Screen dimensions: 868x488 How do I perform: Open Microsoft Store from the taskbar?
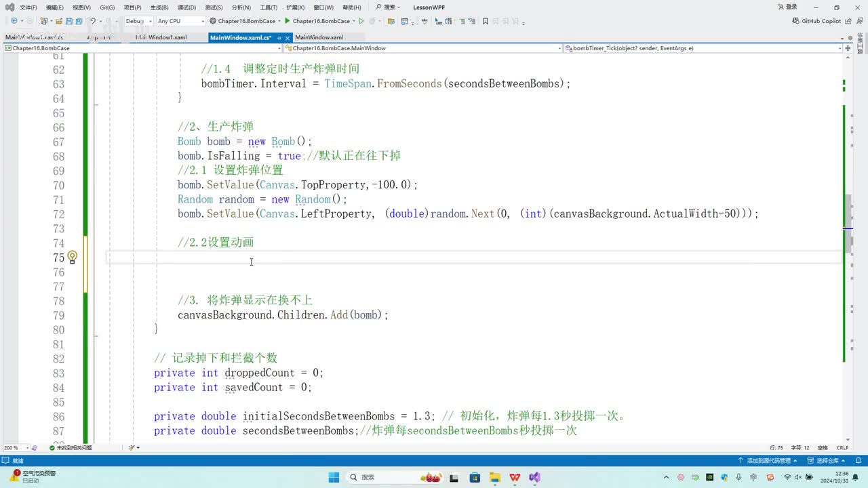tap(474, 477)
